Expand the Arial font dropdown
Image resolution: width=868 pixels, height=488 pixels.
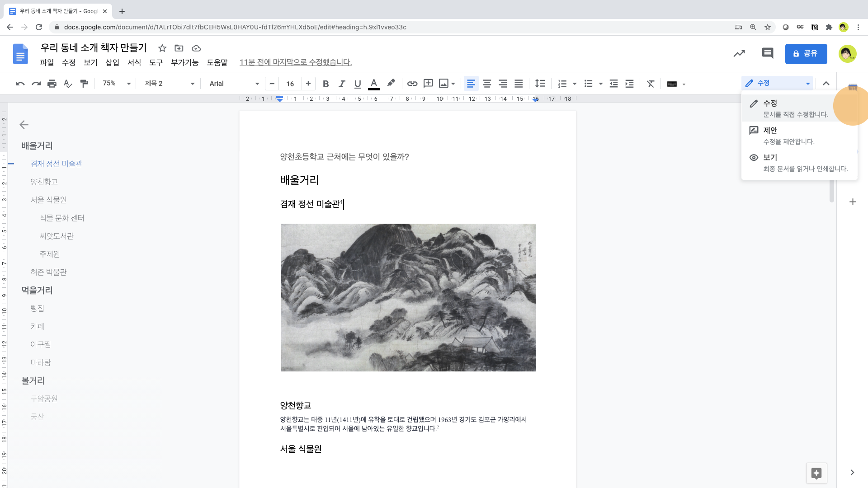[234, 84]
